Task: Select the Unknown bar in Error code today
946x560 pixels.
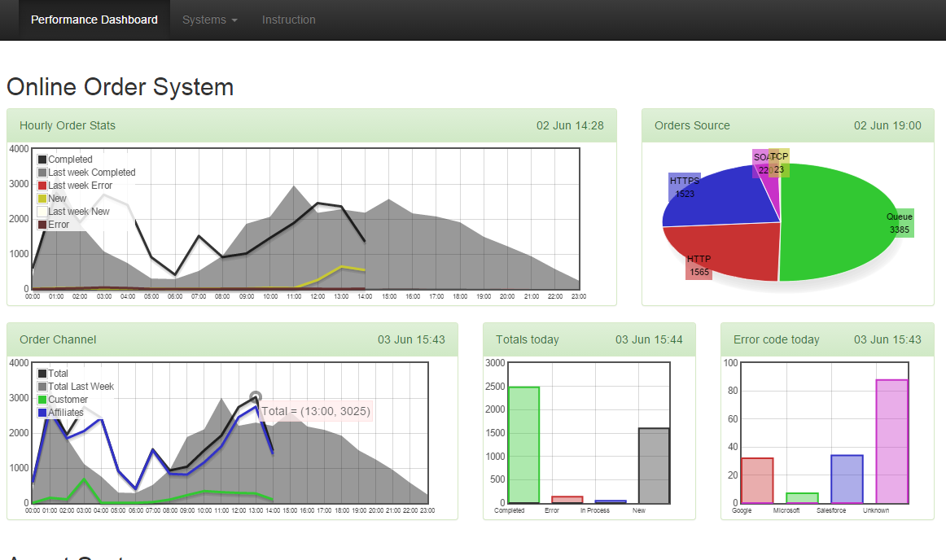Action: tap(891, 440)
